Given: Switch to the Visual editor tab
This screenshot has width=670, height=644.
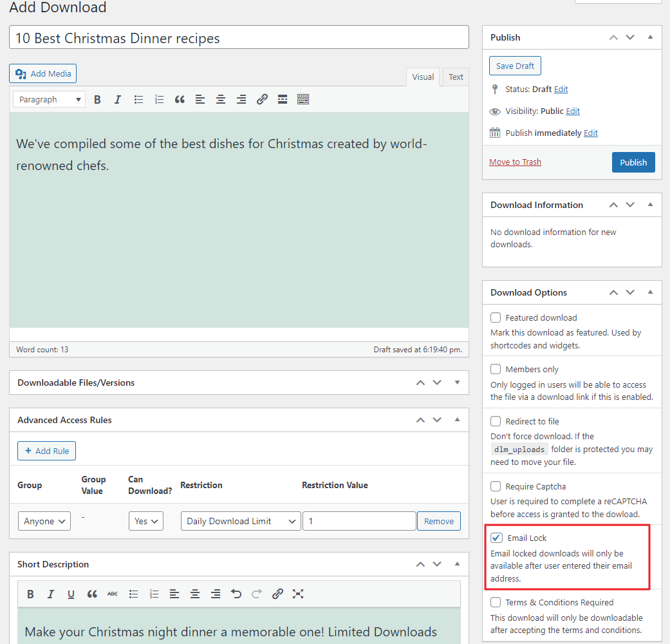Looking at the screenshot, I should [423, 77].
